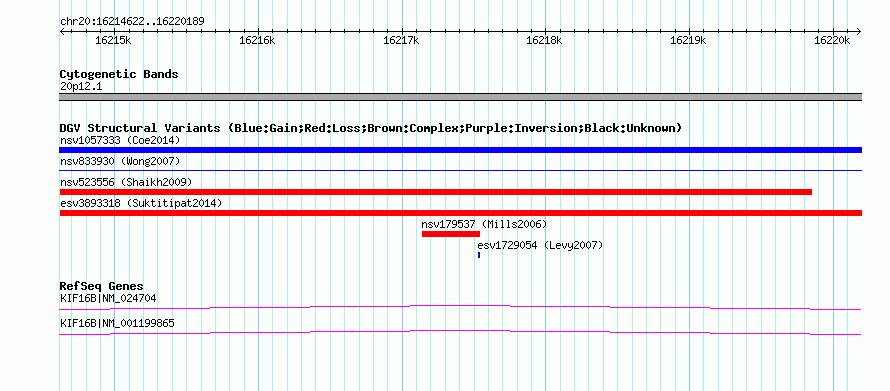Image resolution: width=890 pixels, height=391 pixels.
Task: Click the 16218k ruler tick label
Action: [x=545, y=40]
